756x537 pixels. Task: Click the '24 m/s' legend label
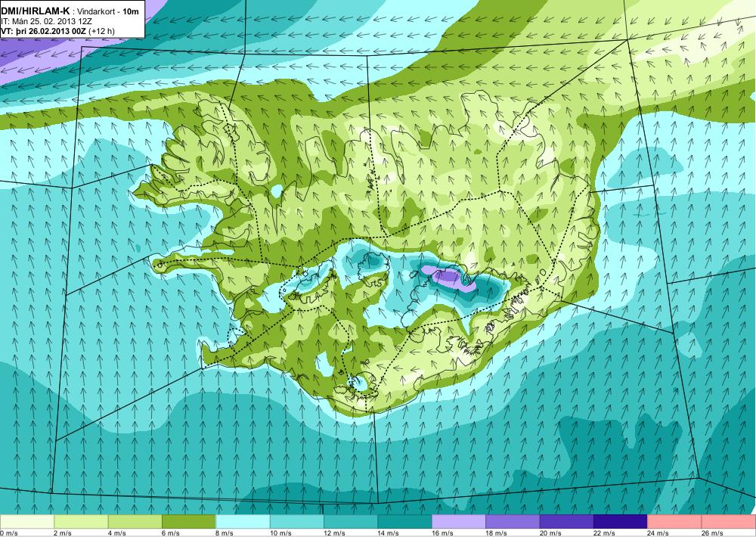point(658,532)
